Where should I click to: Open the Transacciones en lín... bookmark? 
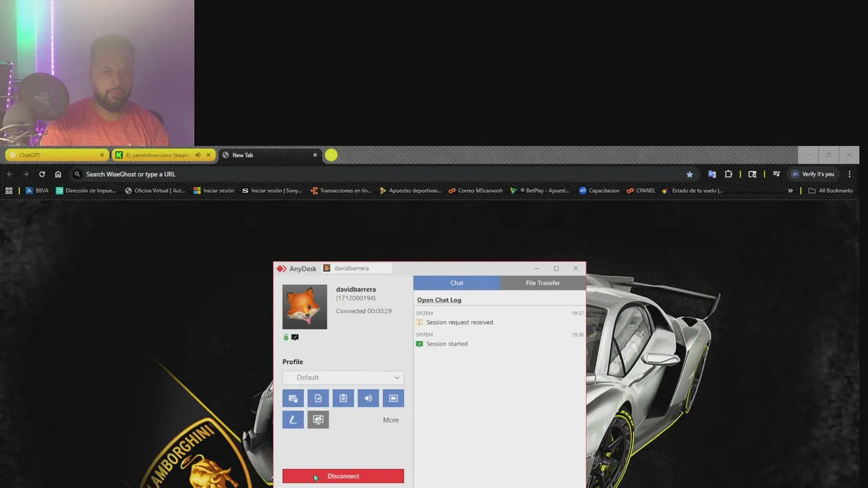341,190
